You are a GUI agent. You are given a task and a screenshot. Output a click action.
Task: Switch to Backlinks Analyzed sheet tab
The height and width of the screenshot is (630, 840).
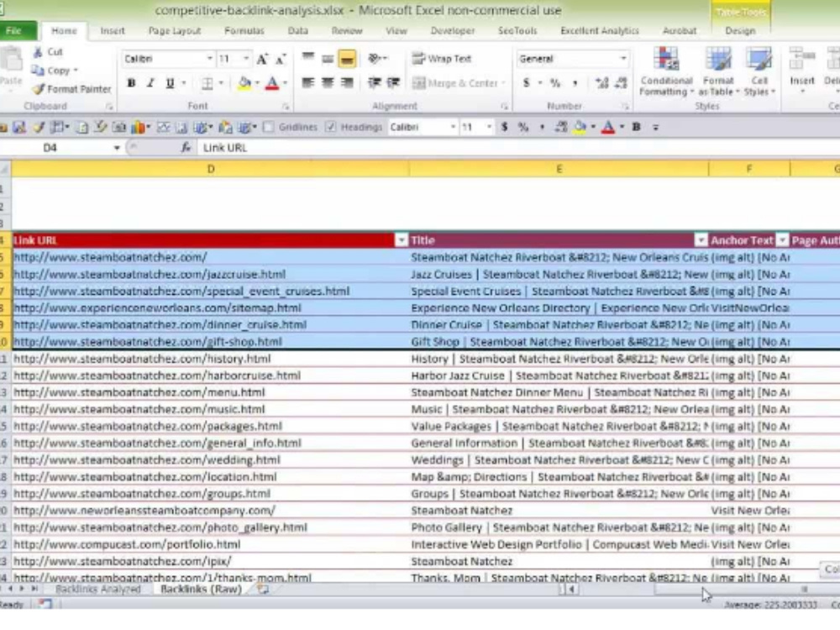tap(98, 590)
